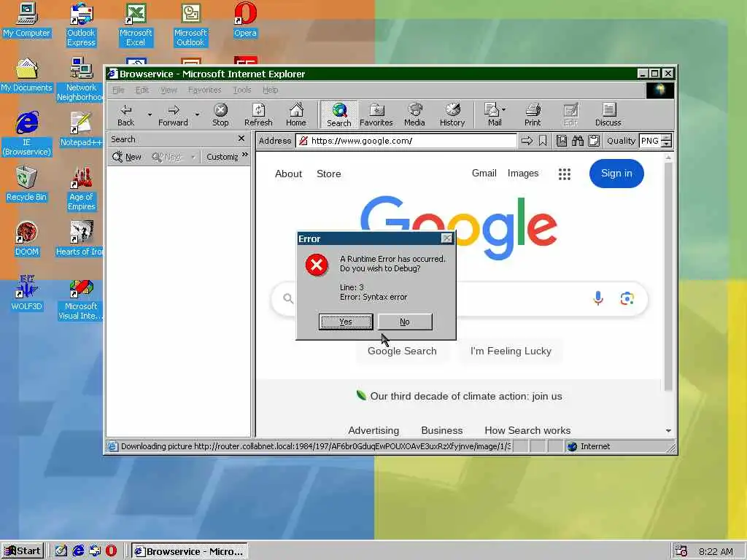Click the microphone voice search icon
The height and width of the screenshot is (560, 747).
(x=598, y=298)
